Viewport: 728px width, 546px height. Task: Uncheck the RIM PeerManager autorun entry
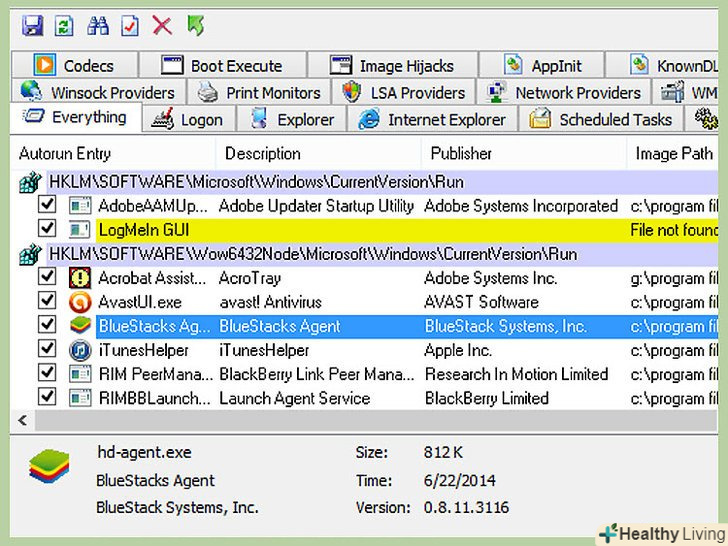(47, 373)
